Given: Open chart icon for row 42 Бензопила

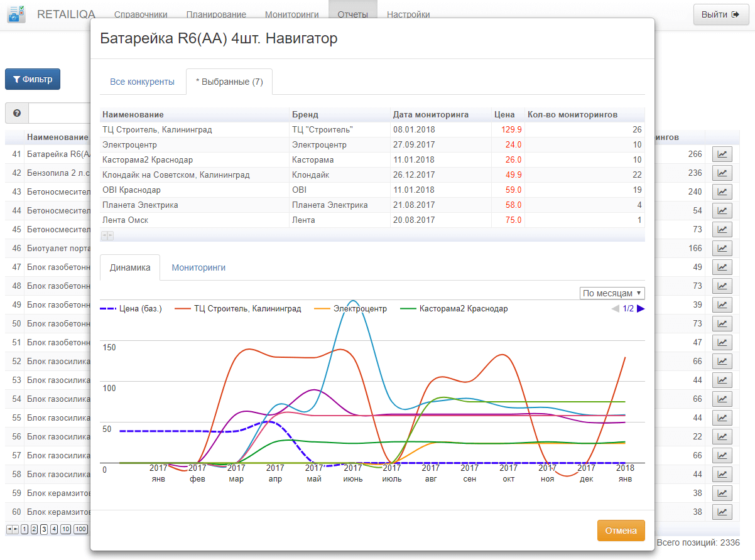Looking at the screenshot, I should click(x=722, y=173).
